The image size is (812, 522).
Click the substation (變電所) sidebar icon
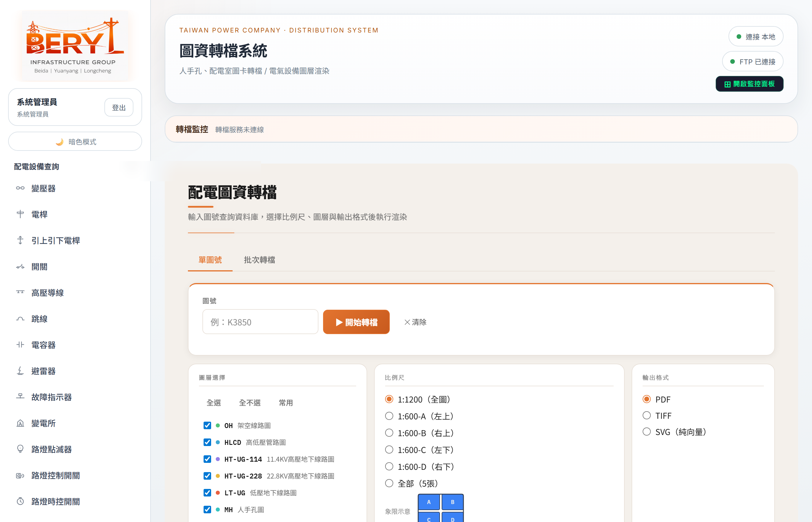pyautogui.click(x=20, y=423)
